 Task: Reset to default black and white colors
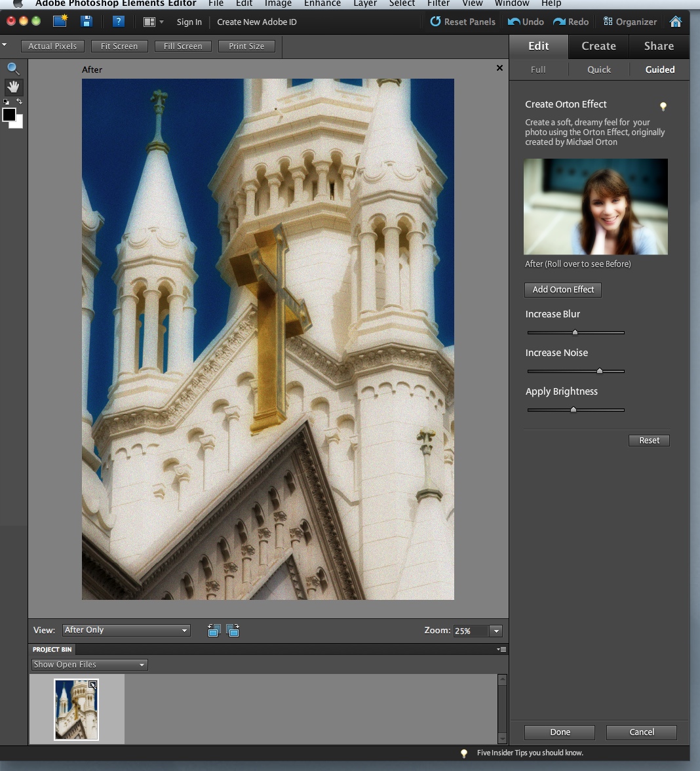[6, 102]
